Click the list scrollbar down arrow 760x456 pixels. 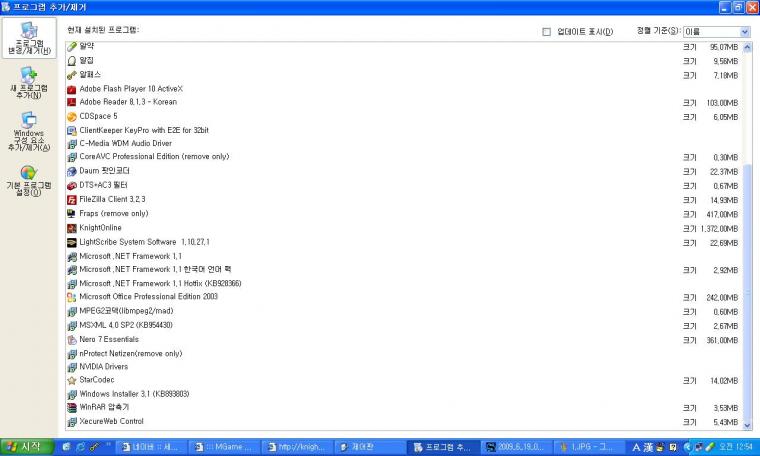pos(747,425)
